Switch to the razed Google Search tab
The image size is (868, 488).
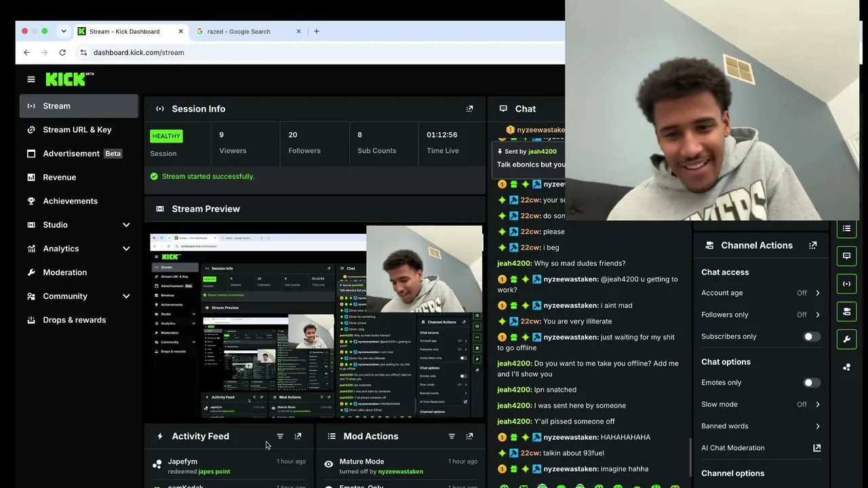click(248, 31)
